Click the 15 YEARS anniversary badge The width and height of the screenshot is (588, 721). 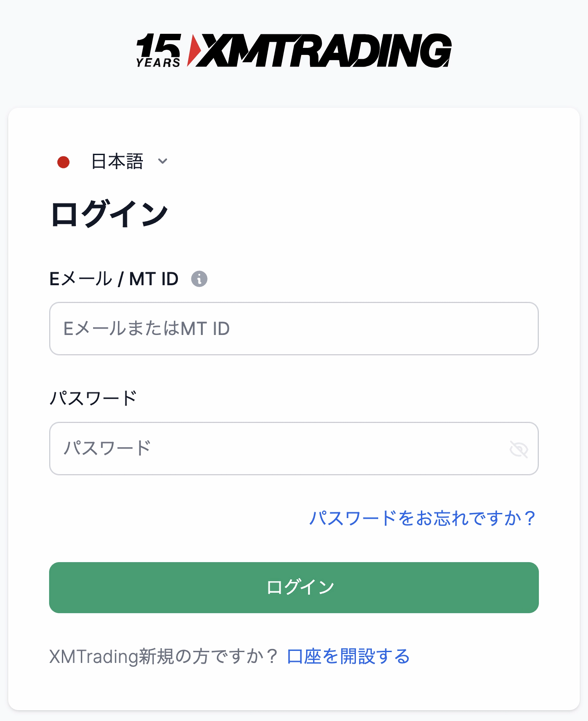click(158, 50)
